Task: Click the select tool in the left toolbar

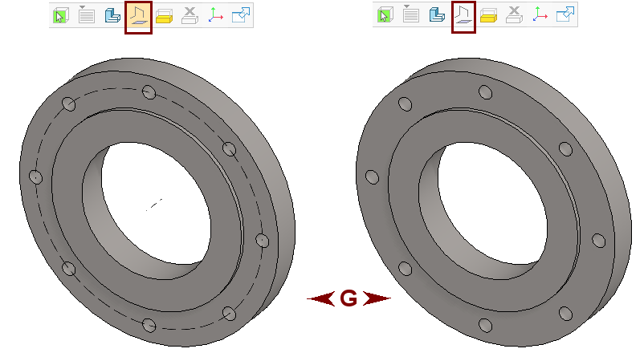Action: coord(61,15)
